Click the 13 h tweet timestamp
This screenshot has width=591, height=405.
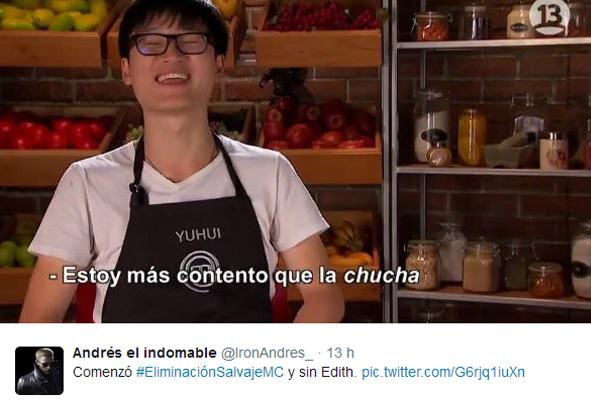(x=340, y=353)
